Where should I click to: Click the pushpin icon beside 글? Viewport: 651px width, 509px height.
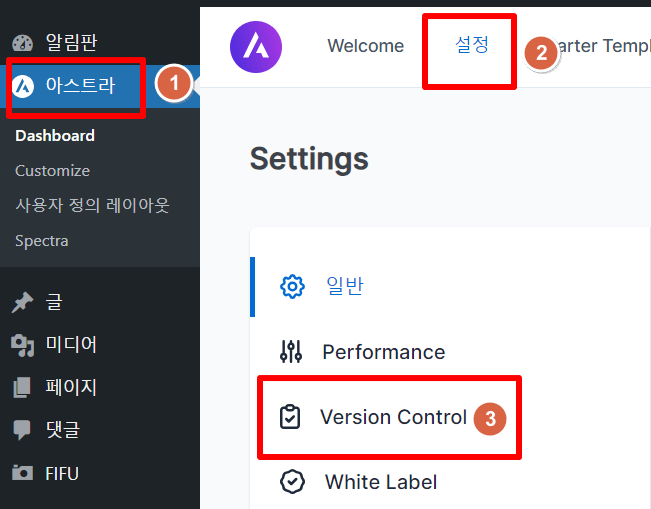[22, 302]
